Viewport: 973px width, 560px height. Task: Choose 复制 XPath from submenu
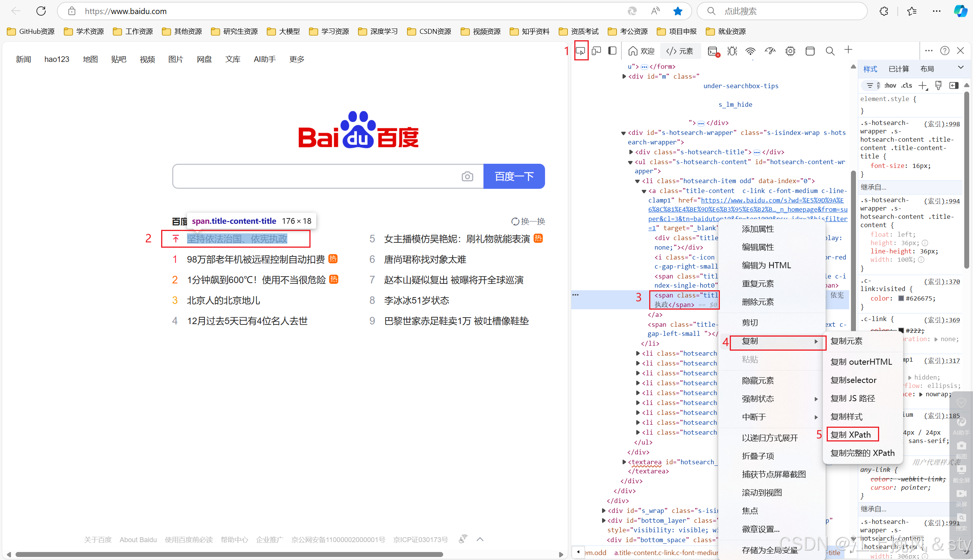[851, 435]
